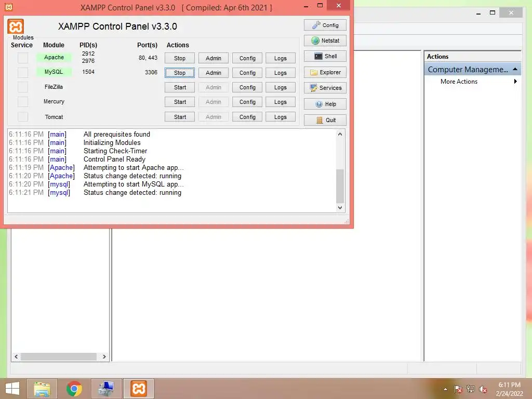Open the taskbar clock and date

click(509, 389)
